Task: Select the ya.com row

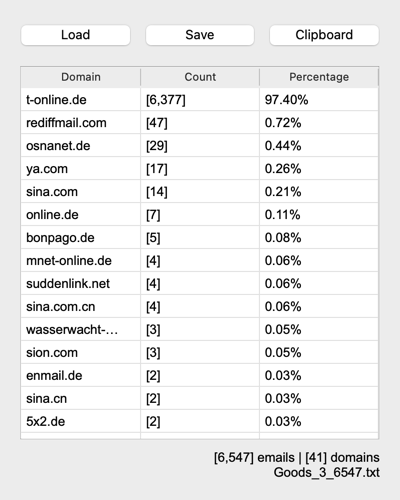Action: click(x=200, y=169)
